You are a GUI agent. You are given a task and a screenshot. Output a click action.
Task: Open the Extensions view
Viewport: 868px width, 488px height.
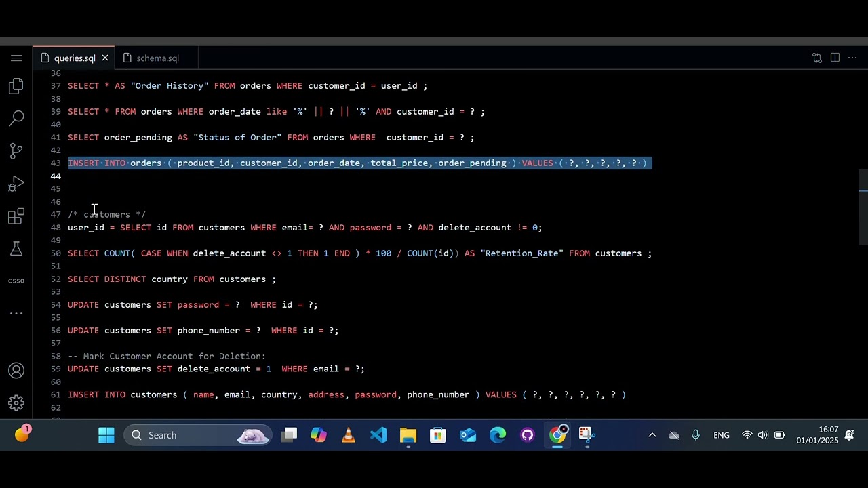tap(16, 217)
